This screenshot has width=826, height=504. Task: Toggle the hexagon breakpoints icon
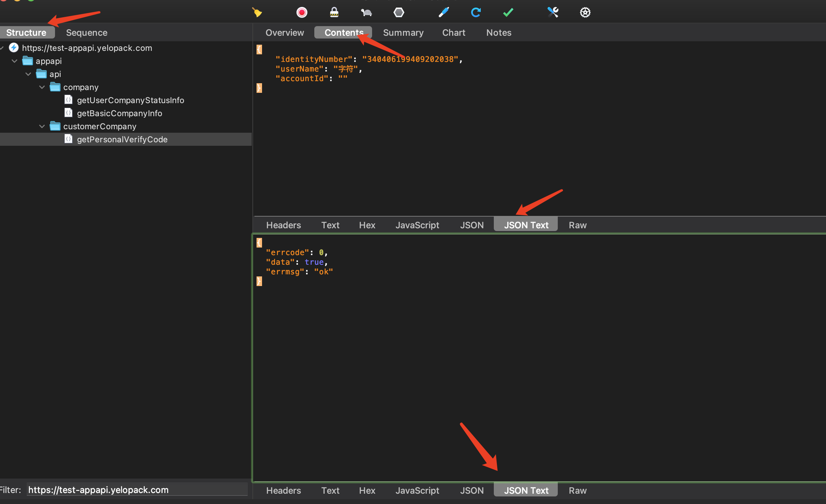[399, 12]
